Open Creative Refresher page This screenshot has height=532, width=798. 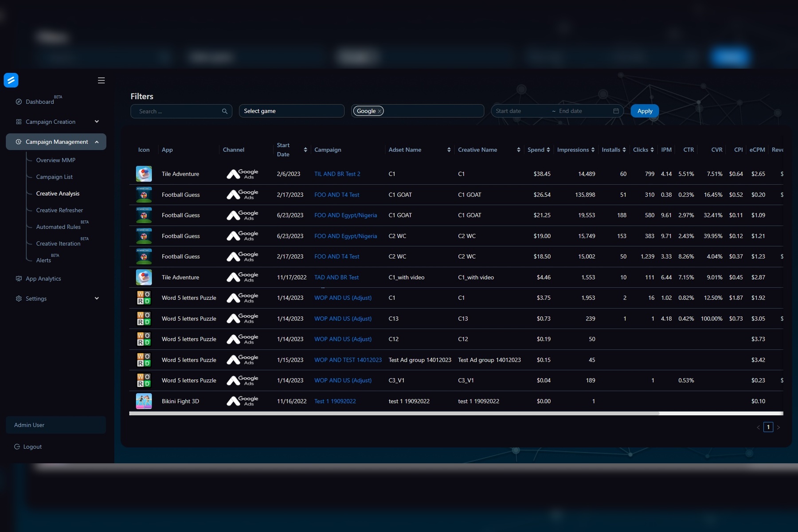click(59, 210)
